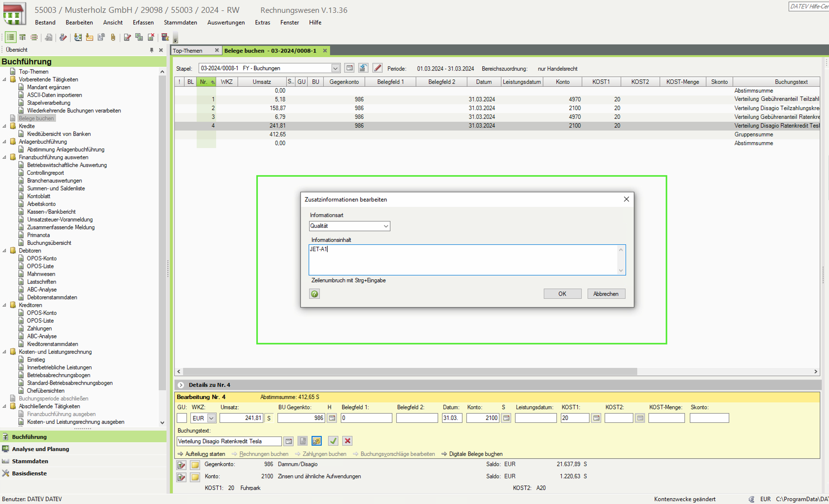Click the calculator with euro coin icon
Screen dimensions: 829x504
165,37
